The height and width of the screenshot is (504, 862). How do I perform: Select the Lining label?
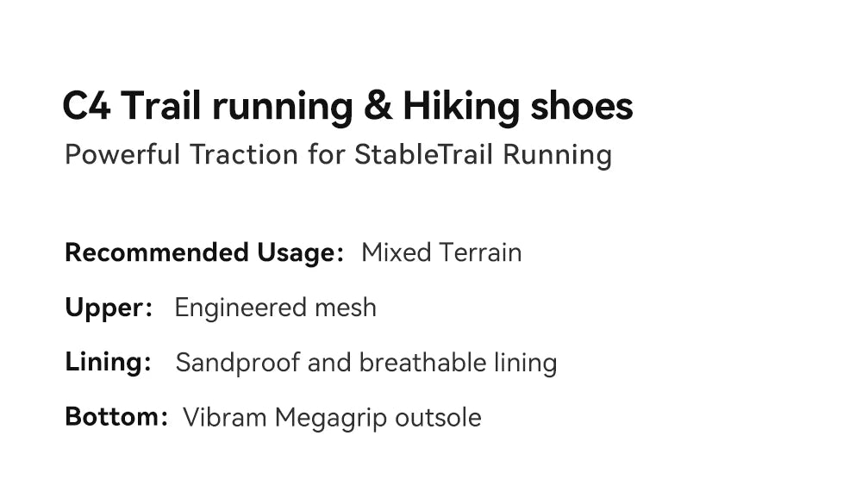(x=108, y=362)
